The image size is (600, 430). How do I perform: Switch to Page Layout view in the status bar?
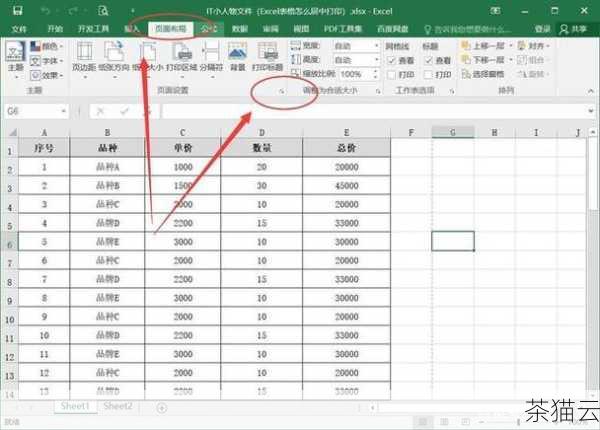(444, 422)
